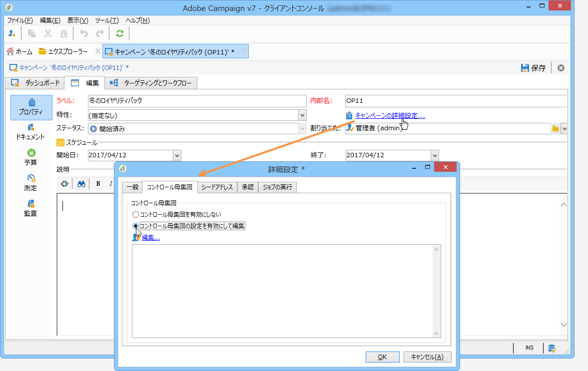Click the binoculars search icon in editor toolbar
Image resolution: width=588 pixels, height=371 pixels.
pos(81,184)
